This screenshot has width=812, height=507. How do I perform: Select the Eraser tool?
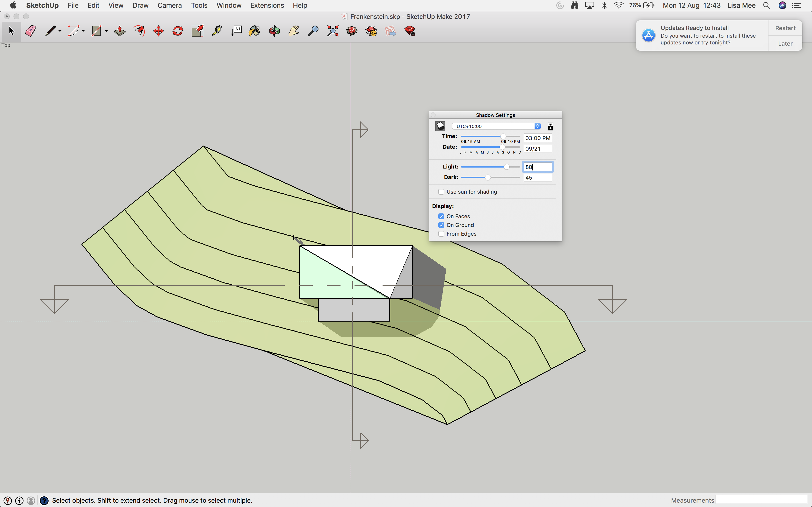(x=31, y=31)
